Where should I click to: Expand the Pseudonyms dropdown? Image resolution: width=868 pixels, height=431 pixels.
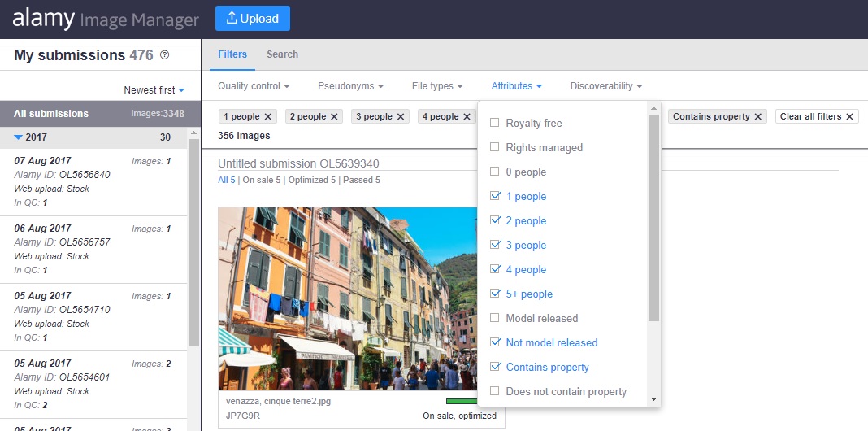(350, 86)
